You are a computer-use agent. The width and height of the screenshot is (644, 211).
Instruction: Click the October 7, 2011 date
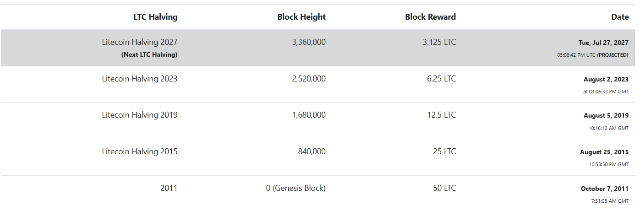click(x=605, y=189)
